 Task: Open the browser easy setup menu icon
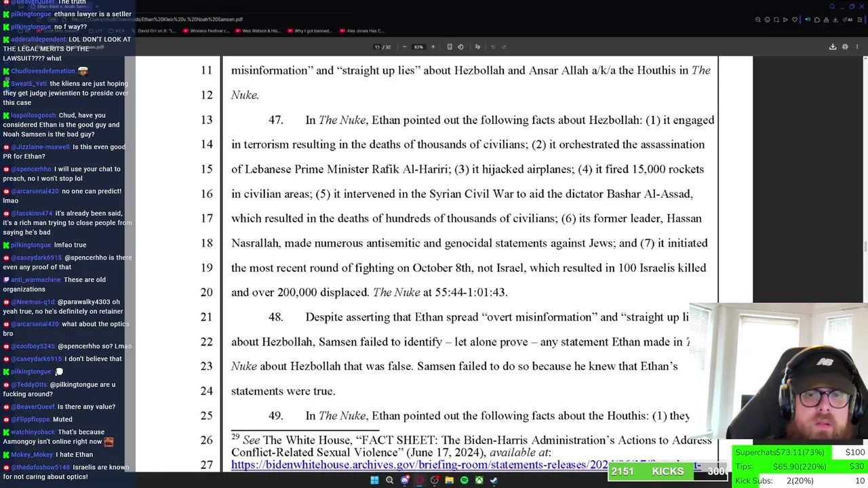860,20
